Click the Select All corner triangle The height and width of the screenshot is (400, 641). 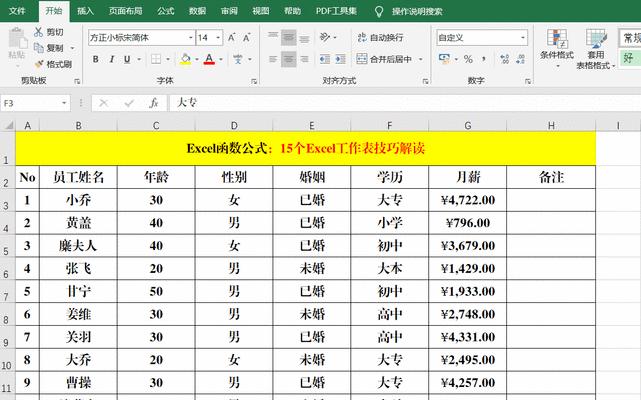[8, 126]
